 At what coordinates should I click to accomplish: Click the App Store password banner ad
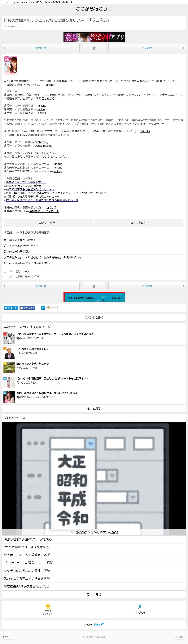(94, 297)
